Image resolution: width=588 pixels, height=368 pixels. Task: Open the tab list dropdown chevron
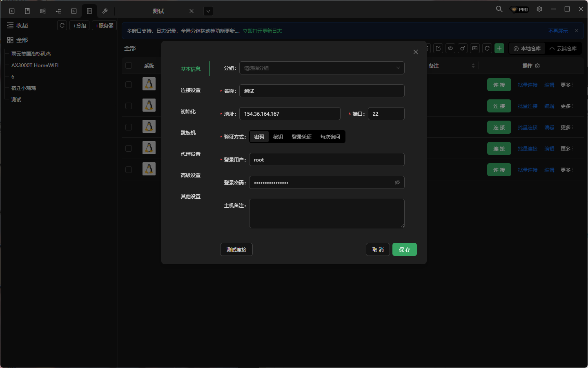point(208,11)
